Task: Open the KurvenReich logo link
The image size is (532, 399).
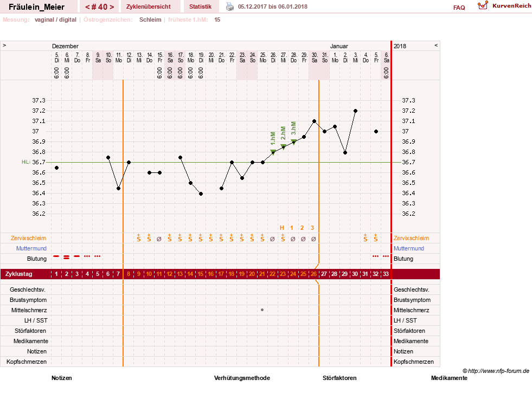Action: coord(504,6)
